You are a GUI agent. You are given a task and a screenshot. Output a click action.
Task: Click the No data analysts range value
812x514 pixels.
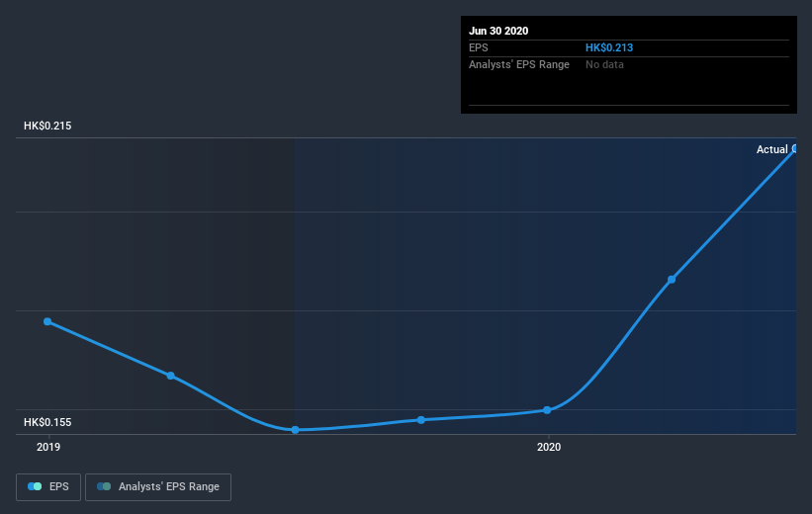[604, 64]
